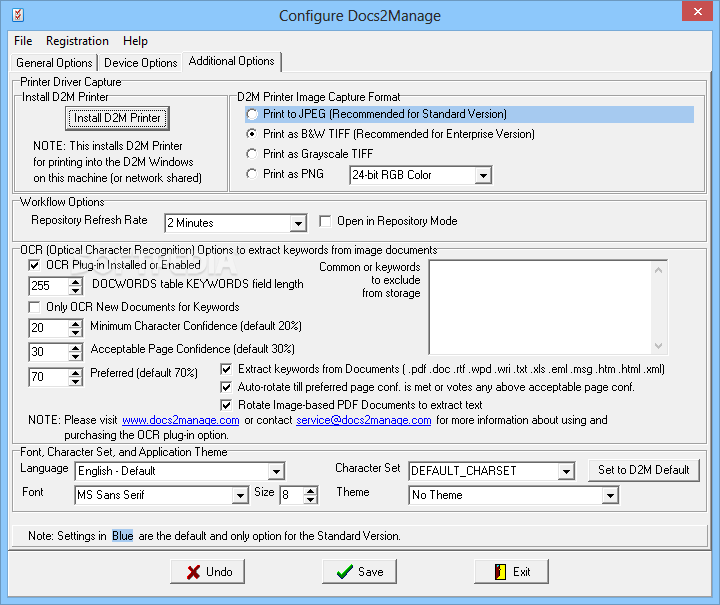Click the Exit door icon
The width and height of the screenshot is (720, 605).
(x=500, y=572)
